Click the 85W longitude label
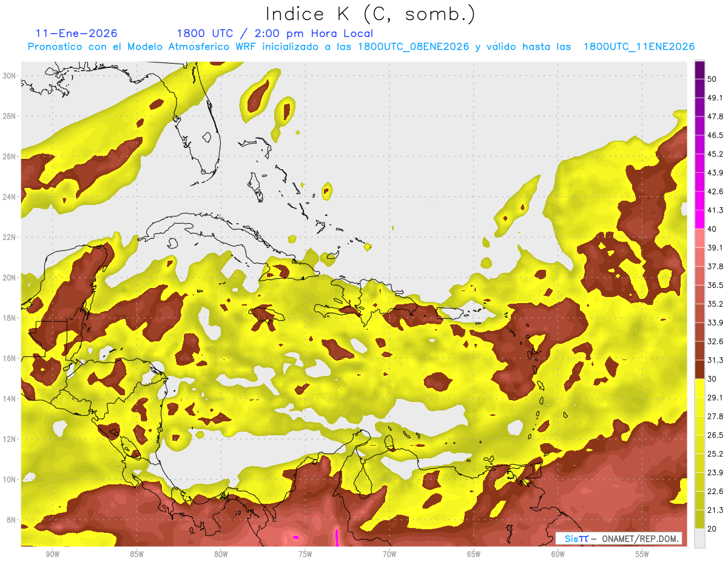The width and height of the screenshot is (728, 562). click(136, 554)
